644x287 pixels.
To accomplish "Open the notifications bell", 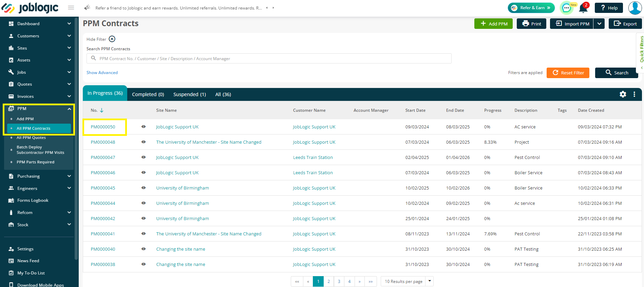I will coord(583,8).
